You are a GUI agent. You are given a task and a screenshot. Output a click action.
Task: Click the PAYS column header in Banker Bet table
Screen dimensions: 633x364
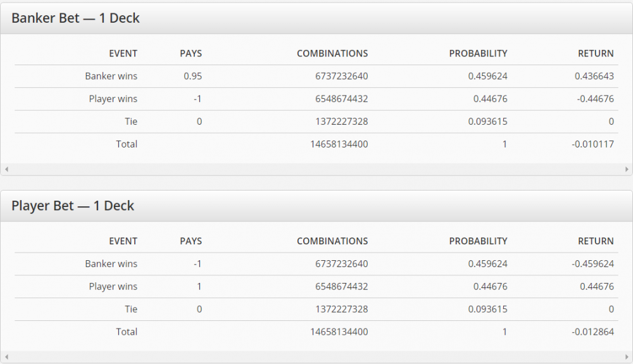point(191,53)
